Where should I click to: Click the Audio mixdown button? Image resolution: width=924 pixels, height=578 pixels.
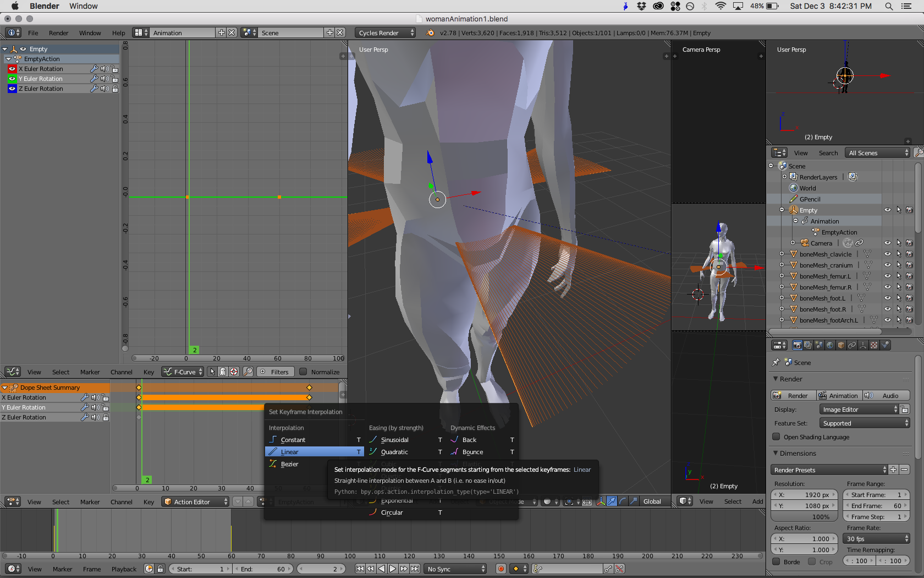[x=886, y=395]
